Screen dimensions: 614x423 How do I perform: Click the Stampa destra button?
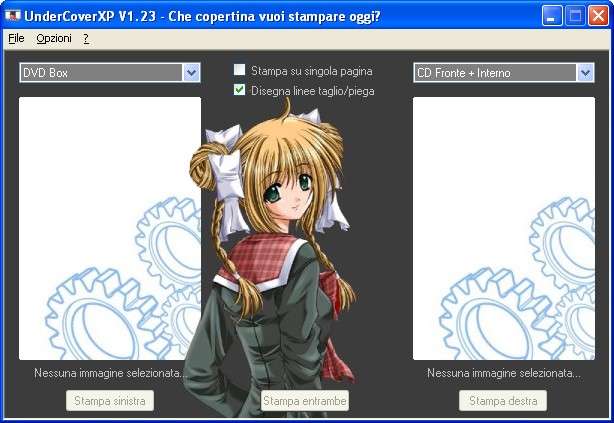(x=503, y=401)
